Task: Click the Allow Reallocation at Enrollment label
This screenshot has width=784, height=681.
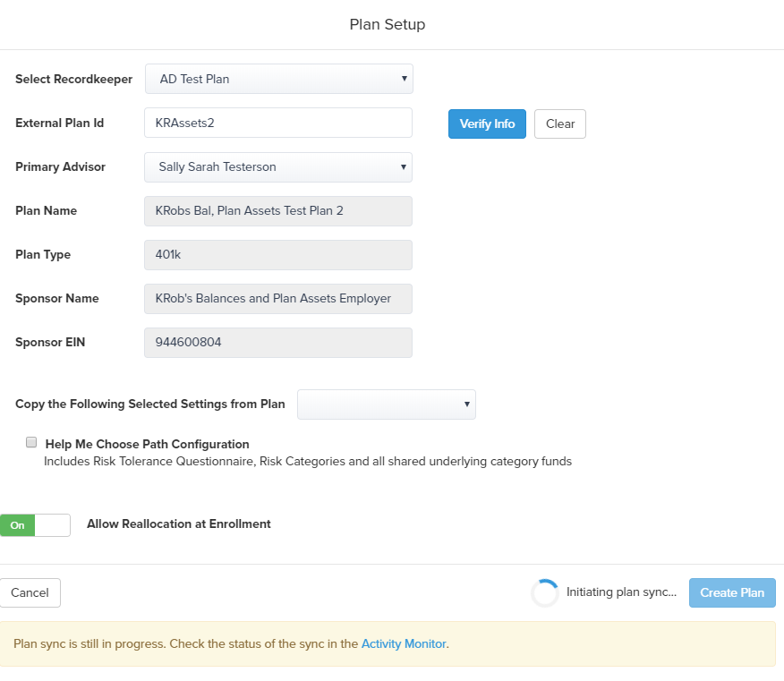Action: (x=179, y=524)
